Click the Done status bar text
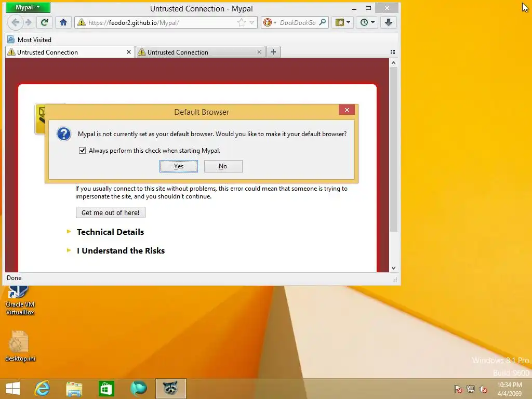This screenshot has height=399, width=532. (14, 278)
